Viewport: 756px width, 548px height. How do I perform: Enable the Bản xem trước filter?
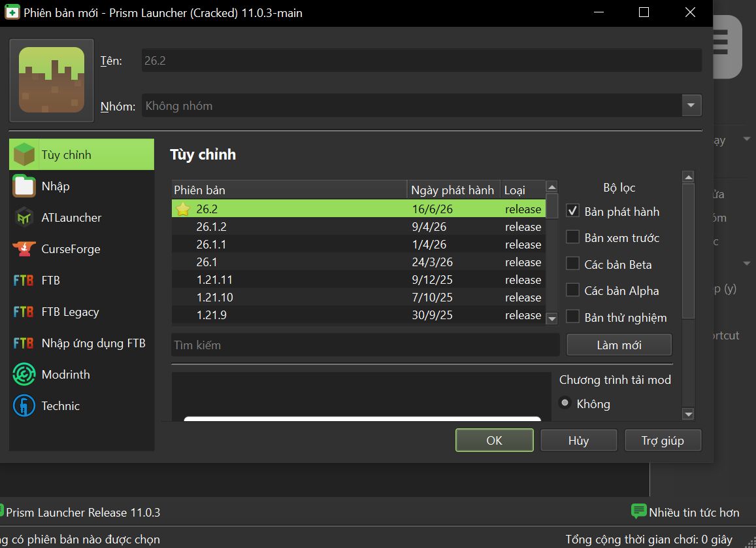click(x=572, y=237)
